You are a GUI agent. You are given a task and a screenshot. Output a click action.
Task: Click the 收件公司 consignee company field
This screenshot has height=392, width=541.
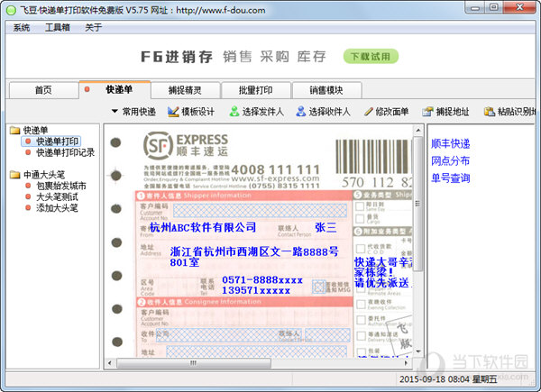click(x=228, y=334)
